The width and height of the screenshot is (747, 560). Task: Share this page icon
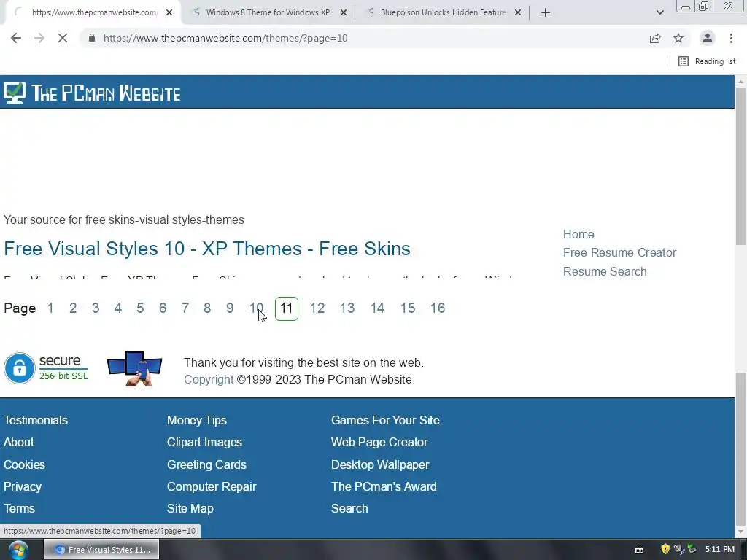(x=655, y=38)
